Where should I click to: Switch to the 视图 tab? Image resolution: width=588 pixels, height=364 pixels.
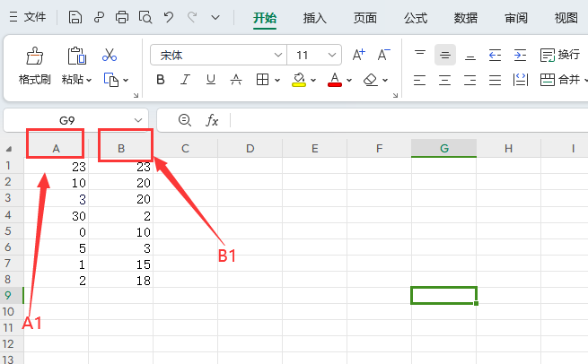(566, 18)
